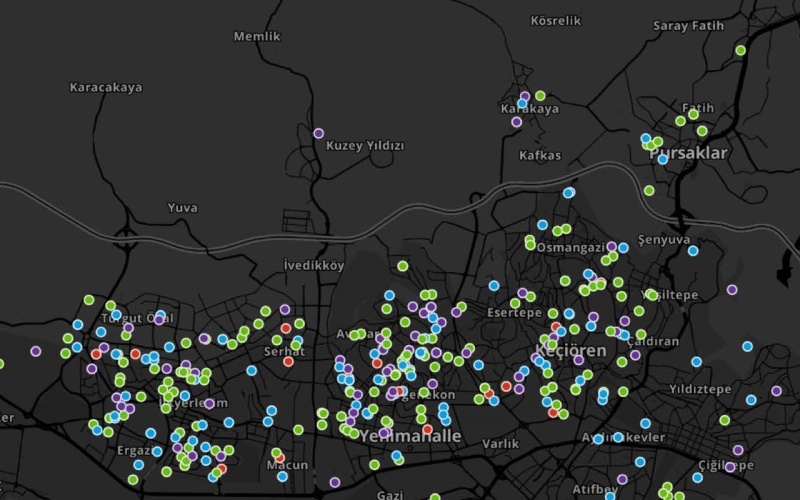The height and width of the screenshot is (500, 800).
Task: Click the green marker above Karakaya label
Action: [x=540, y=96]
